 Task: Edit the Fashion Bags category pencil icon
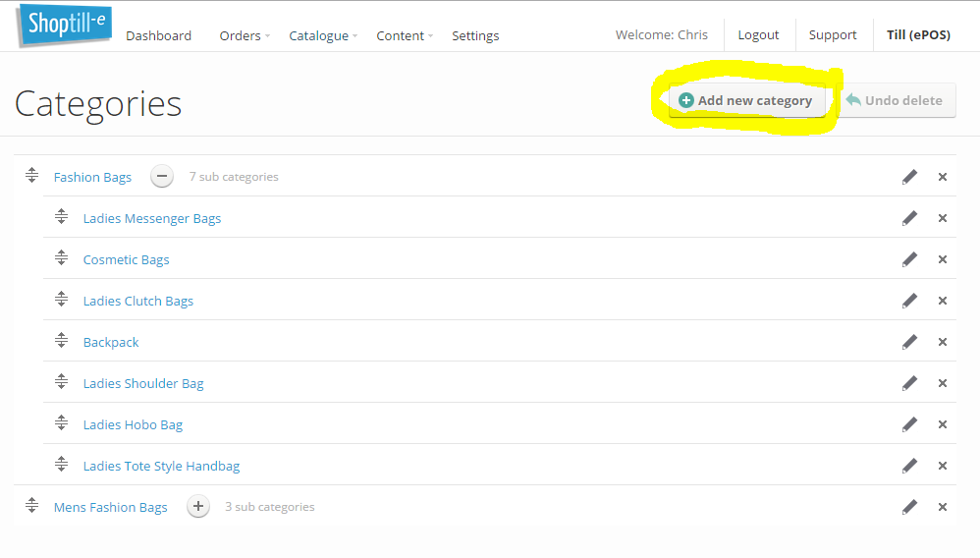pos(910,177)
